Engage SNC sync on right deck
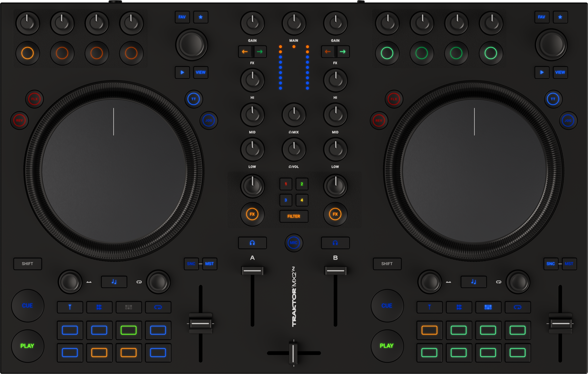This screenshot has height=374, width=588. (x=551, y=264)
